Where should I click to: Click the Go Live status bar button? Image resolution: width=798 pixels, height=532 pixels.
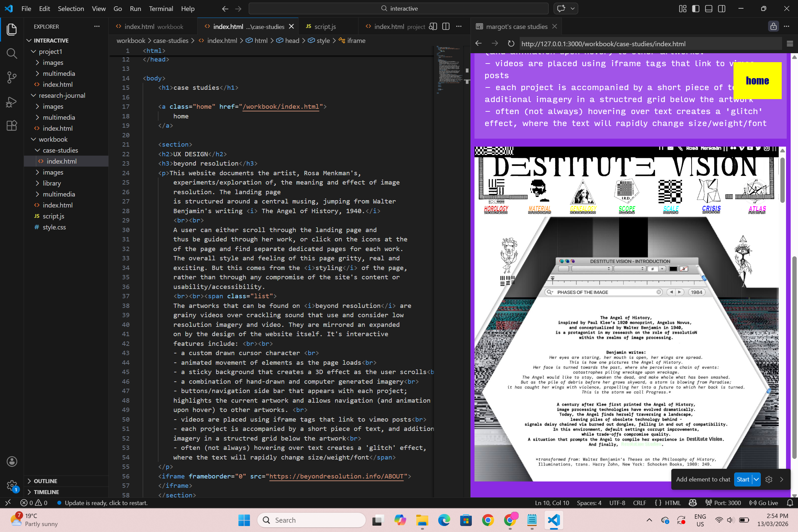[764, 503]
